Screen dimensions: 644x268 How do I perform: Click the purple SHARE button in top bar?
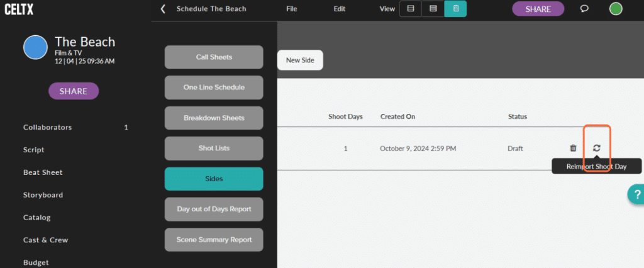[538, 9]
